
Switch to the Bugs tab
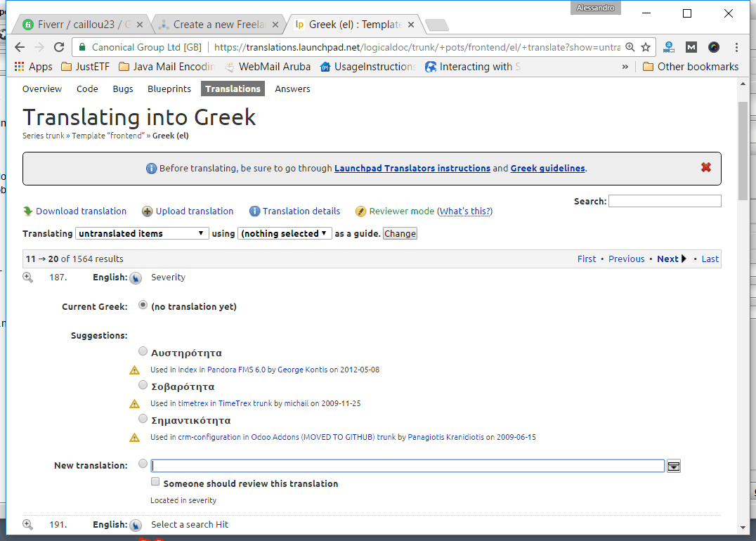click(123, 89)
